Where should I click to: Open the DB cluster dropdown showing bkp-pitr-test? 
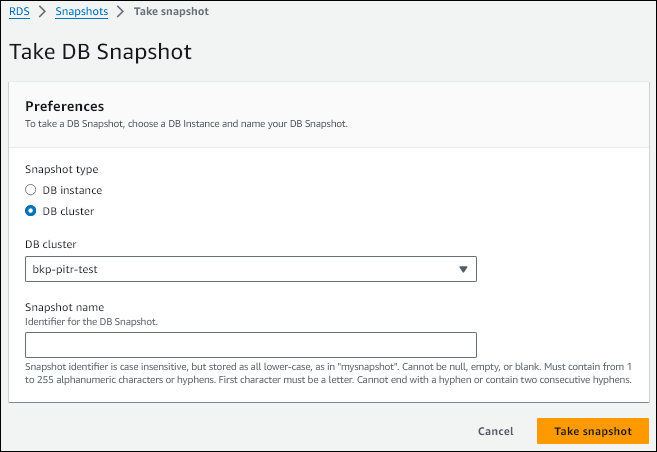click(250, 269)
